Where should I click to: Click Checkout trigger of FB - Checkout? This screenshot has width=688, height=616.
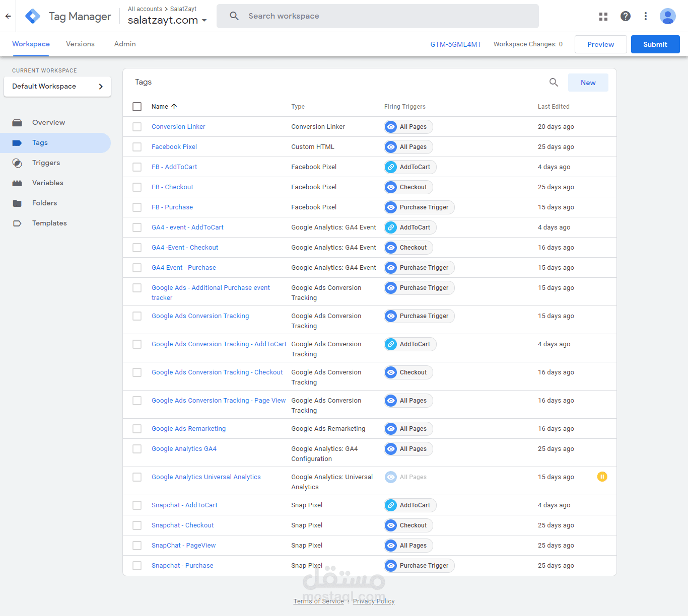click(408, 187)
